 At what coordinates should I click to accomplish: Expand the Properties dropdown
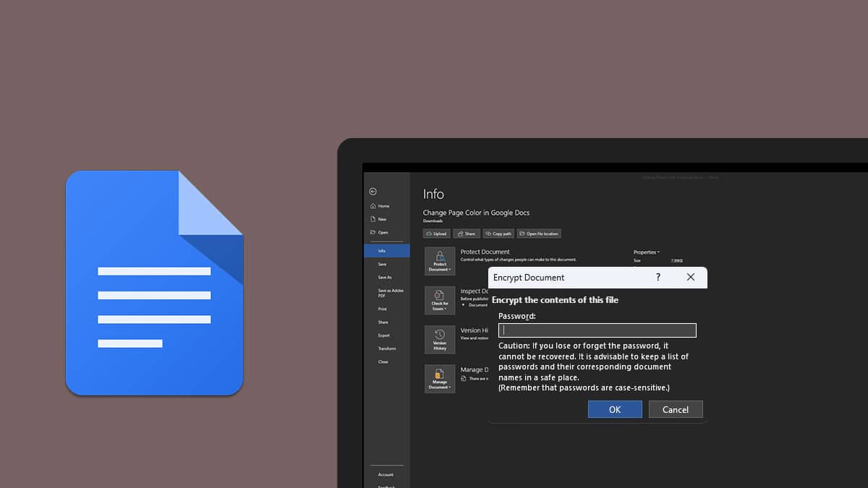[646, 252]
